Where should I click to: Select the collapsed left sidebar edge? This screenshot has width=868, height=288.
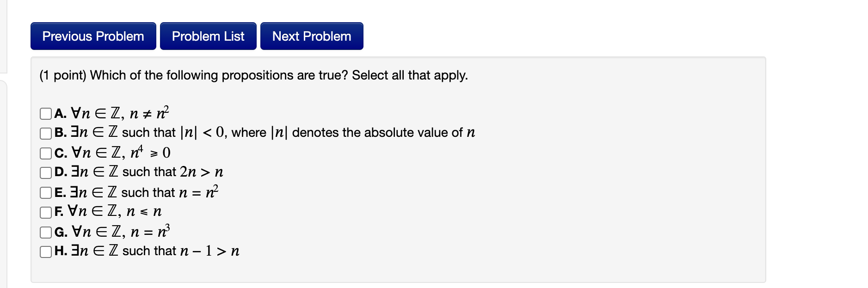click(3, 139)
